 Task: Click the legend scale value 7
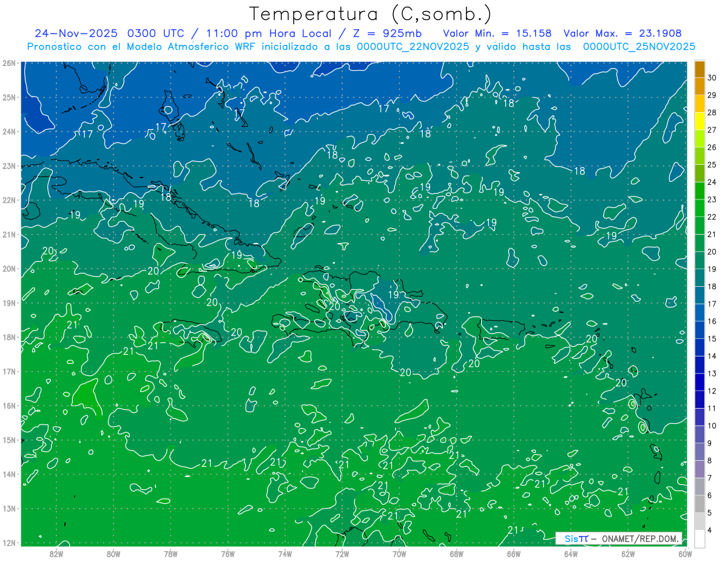coord(710,478)
